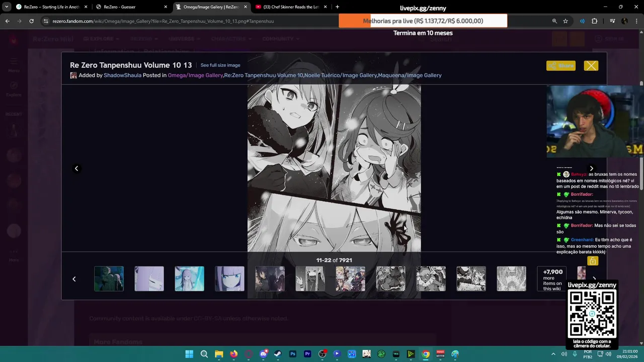644x362 pixels.
Task: Open the Windows Start menu
Action: pos(189,354)
